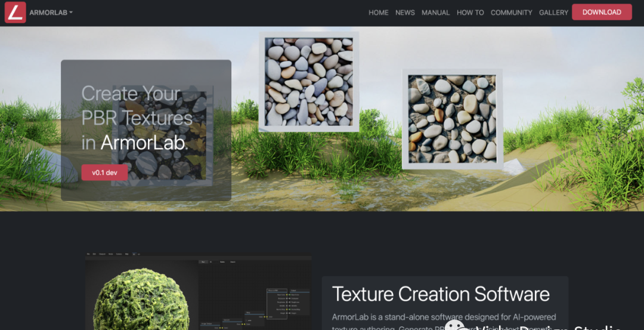644x330 pixels.
Task: Click the paragraph starting 'ArmorLab is a stand-alone software'
Action: pyautogui.click(x=444, y=323)
